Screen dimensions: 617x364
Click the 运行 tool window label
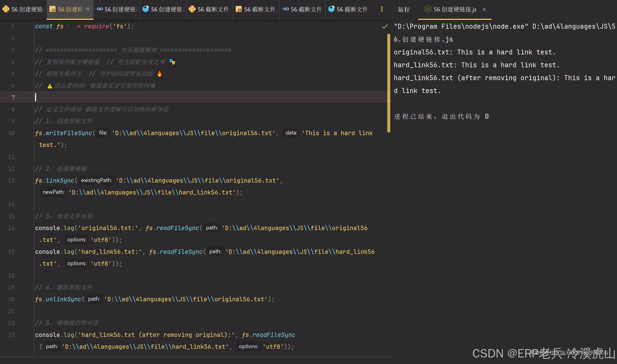tap(404, 9)
